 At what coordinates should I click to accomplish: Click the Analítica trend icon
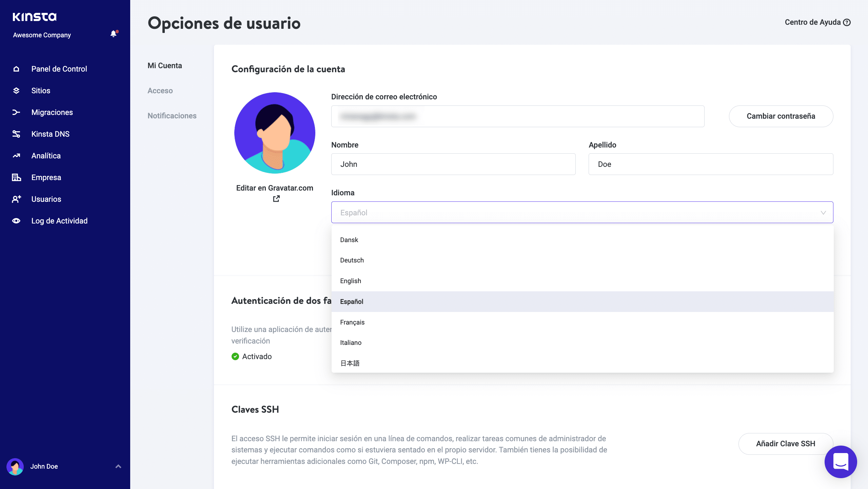pos(16,156)
